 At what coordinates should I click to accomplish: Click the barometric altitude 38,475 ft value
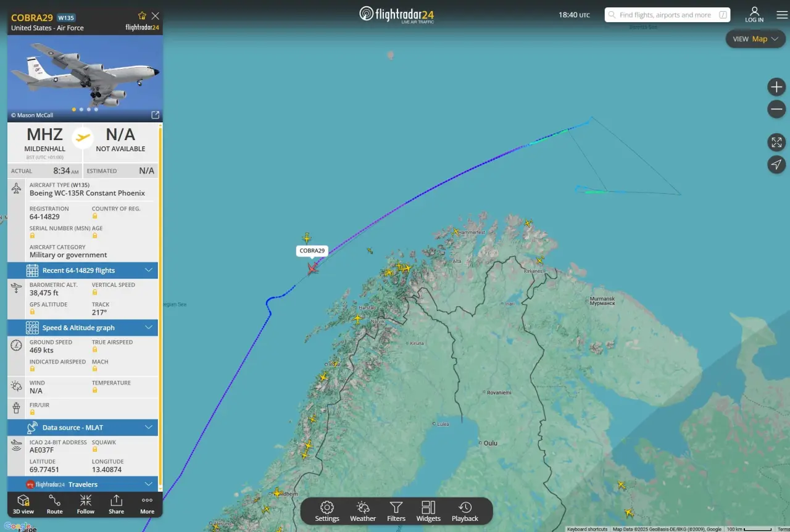(x=44, y=293)
